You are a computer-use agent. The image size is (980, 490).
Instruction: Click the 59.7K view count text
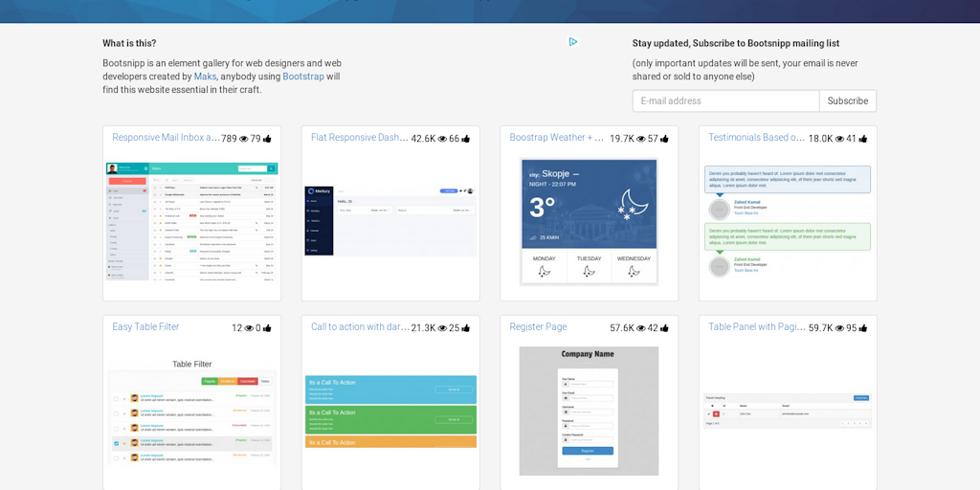click(x=820, y=328)
